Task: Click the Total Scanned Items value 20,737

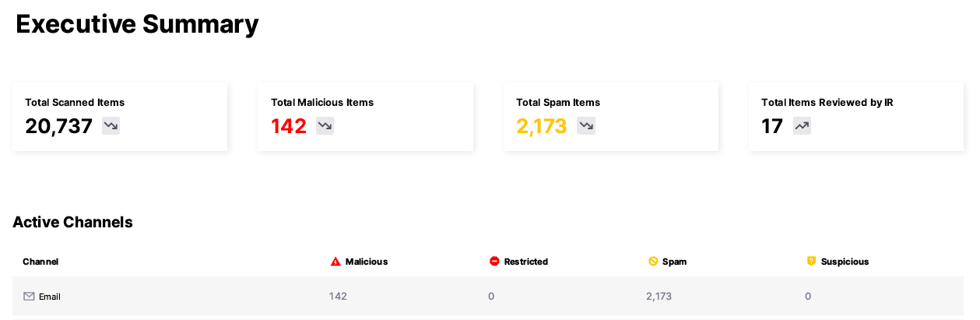Action: pyautogui.click(x=59, y=126)
